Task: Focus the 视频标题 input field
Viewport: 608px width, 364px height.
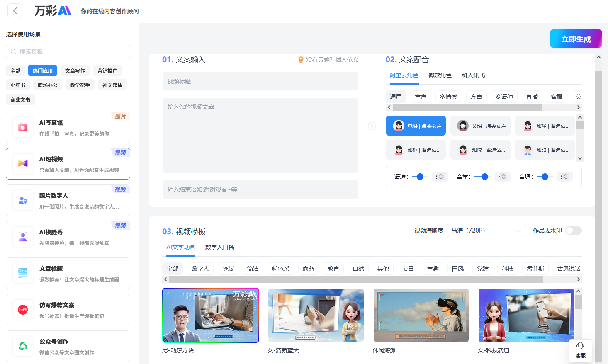Action: (260, 81)
